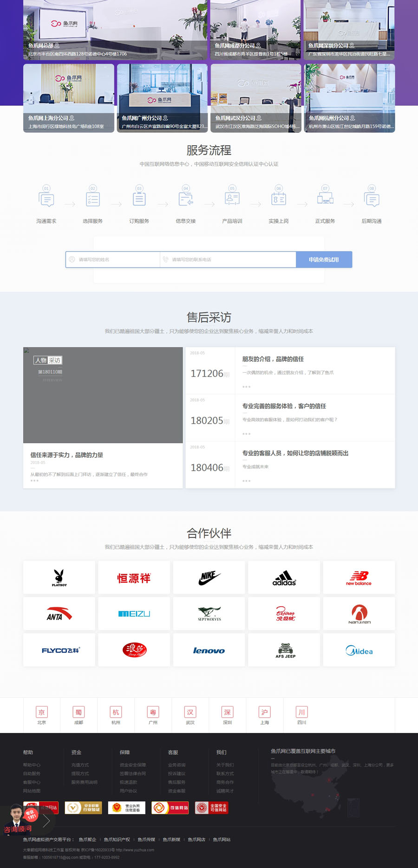Click the 诚聘英才 footer link
This screenshot has width=418, height=868.
tap(225, 791)
